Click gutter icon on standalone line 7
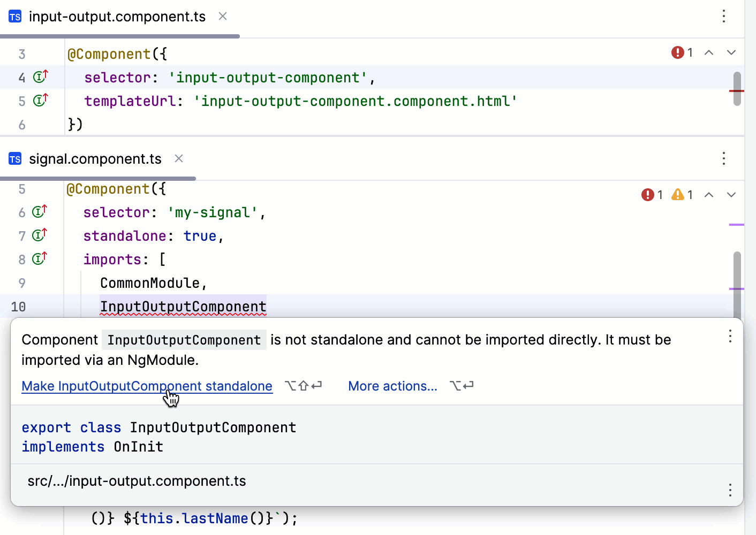The width and height of the screenshot is (756, 535). [40, 235]
